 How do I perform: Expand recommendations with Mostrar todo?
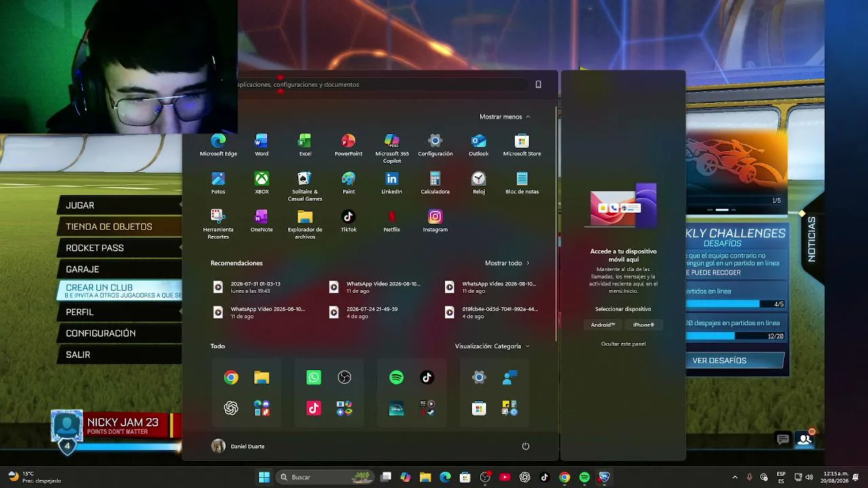tap(507, 263)
